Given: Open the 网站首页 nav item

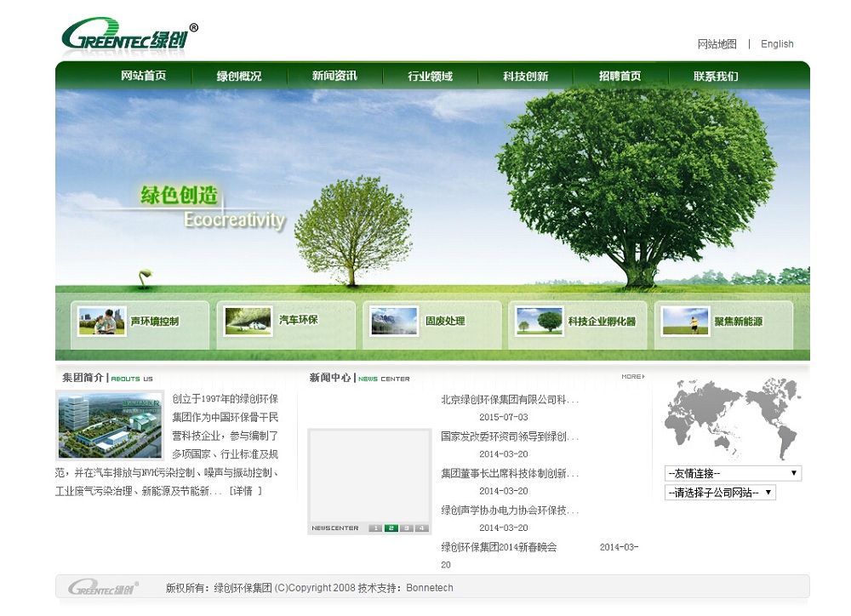Looking at the screenshot, I should coord(143,76).
